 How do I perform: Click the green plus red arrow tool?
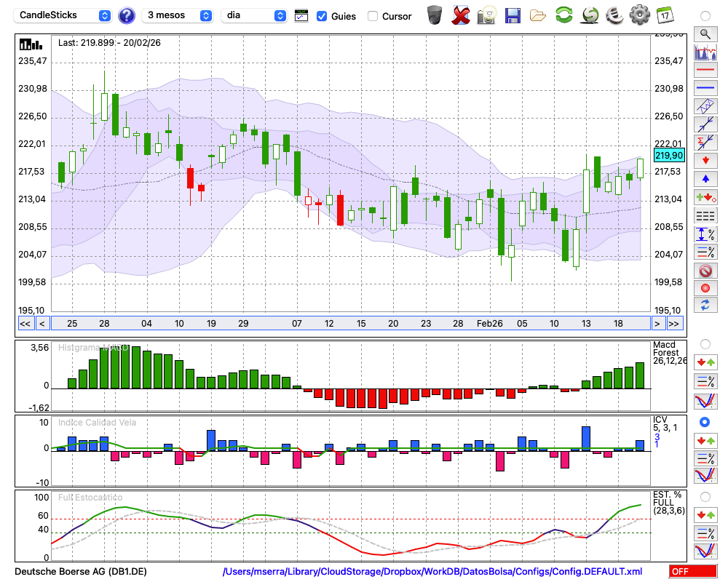tap(705, 197)
